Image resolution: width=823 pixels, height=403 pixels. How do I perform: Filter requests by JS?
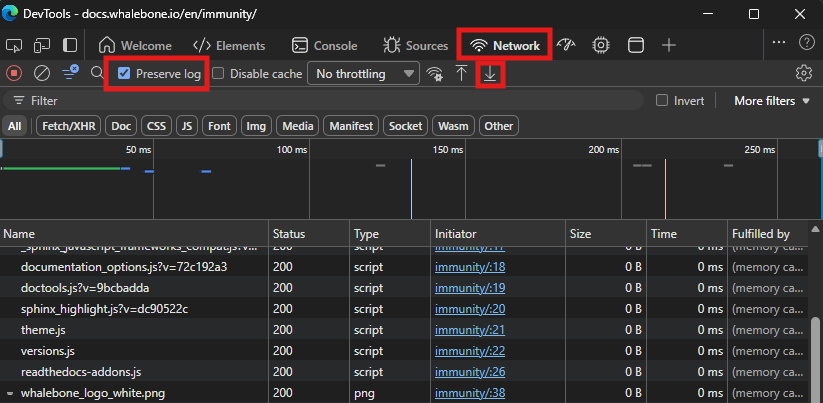187,126
